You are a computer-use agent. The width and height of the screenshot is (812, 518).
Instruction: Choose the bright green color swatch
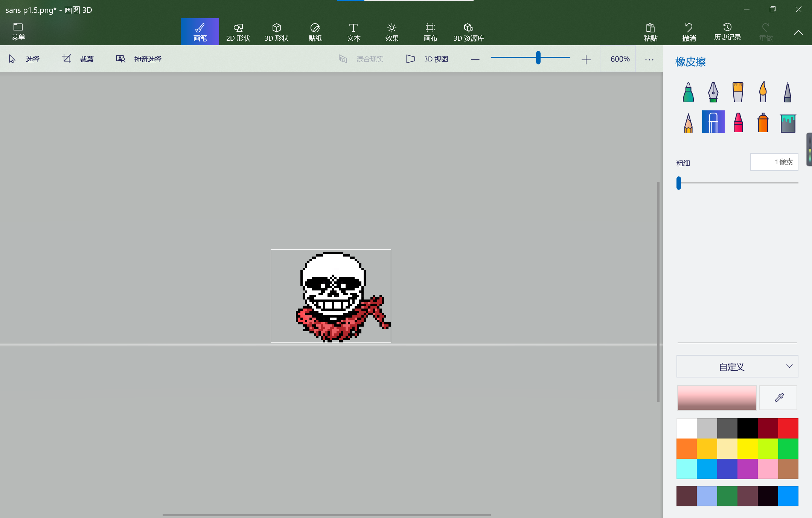pos(788,449)
